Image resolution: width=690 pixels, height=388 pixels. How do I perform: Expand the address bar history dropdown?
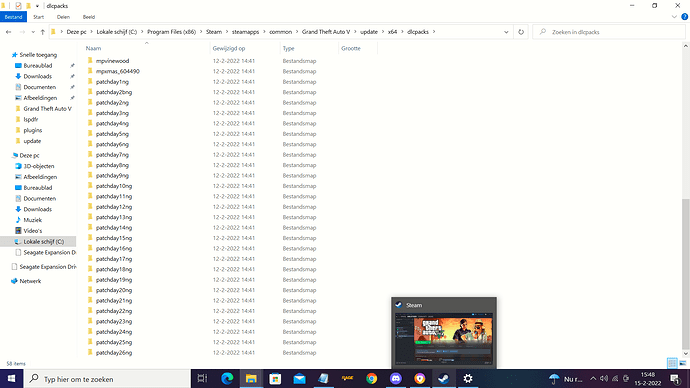pyautogui.click(x=506, y=32)
